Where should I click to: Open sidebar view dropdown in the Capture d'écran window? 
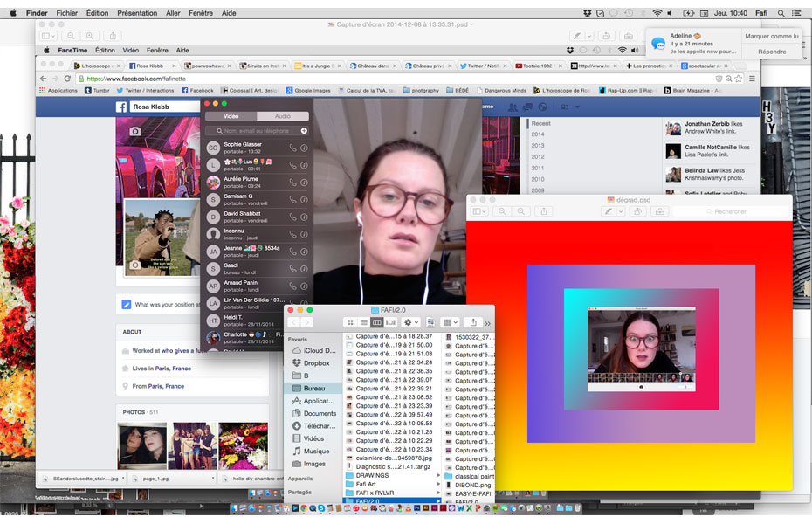49,36
